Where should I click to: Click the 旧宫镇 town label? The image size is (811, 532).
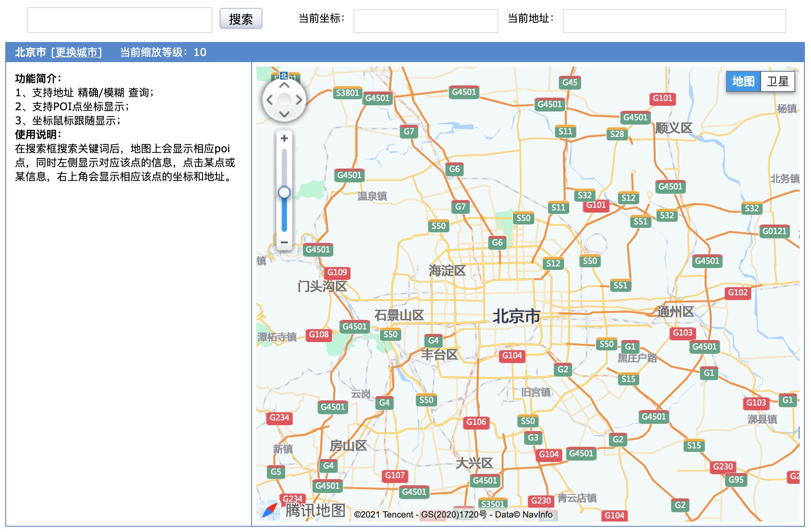(x=536, y=392)
